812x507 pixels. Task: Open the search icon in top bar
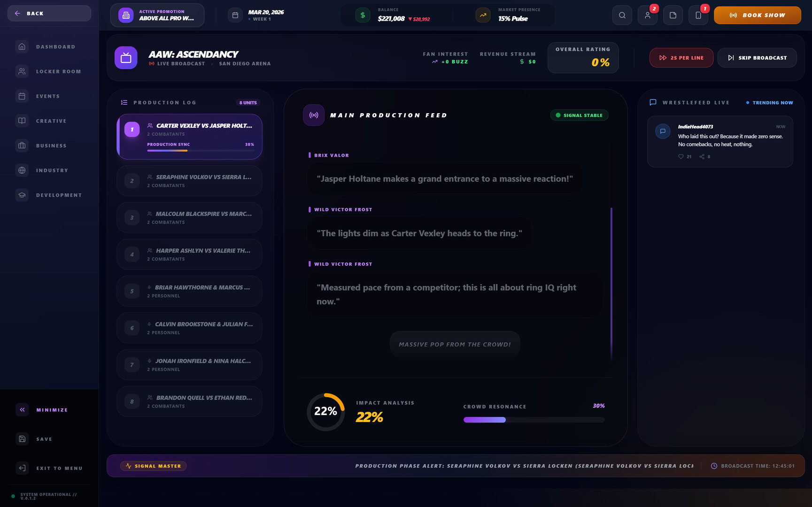coord(622,15)
